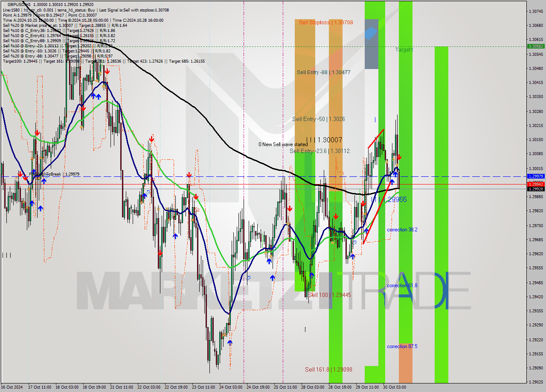546x392 pixels.
Task: Click the '0 New Sell wave started' annotation
Action: coord(283,144)
